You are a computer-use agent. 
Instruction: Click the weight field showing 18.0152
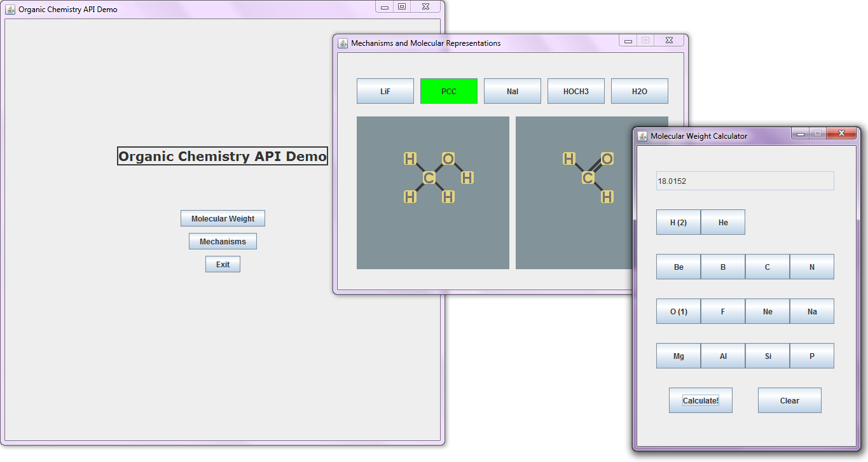(x=745, y=181)
